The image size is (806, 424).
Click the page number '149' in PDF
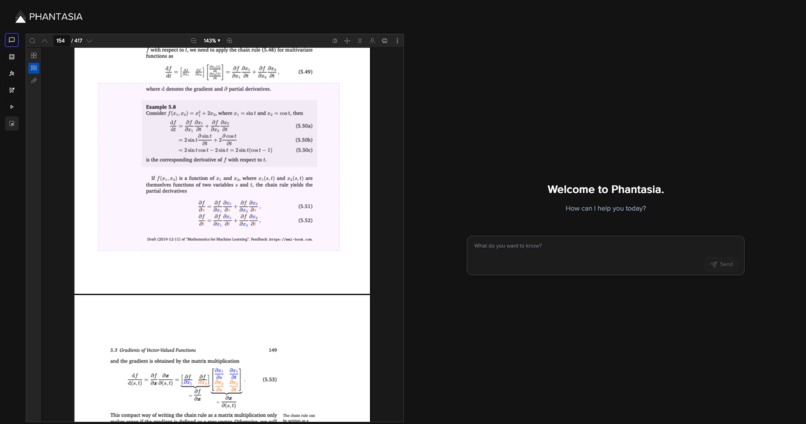coord(273,350)
